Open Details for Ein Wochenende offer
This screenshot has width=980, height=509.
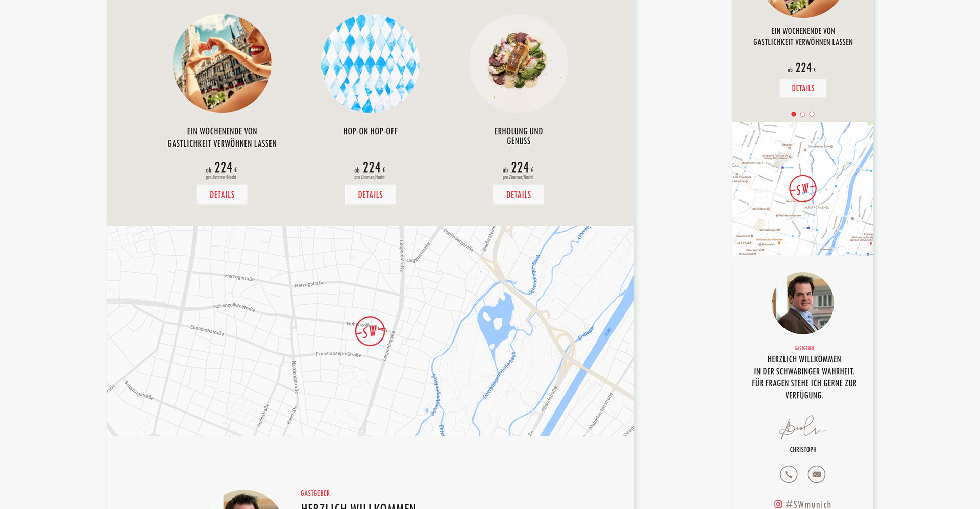222,195
